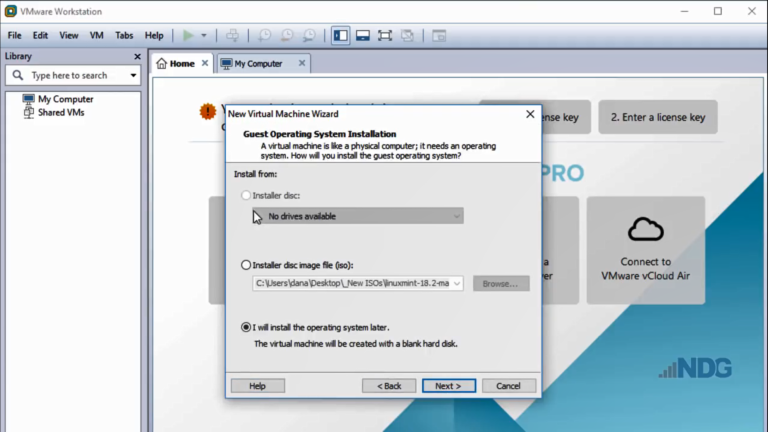The height and width of the screenshot is (432, 768).
Task: Click the Manage Snapshots toolbar icon
Action: click(x=309, y=35)
